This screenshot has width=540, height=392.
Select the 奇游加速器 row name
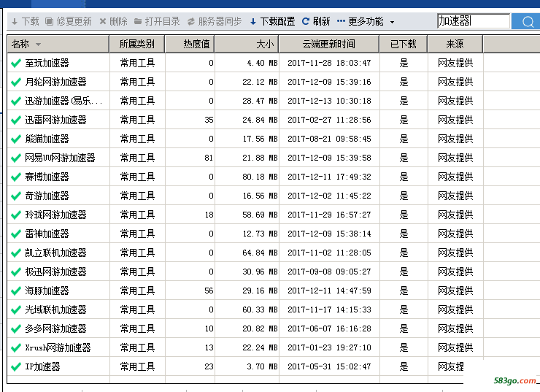pyautogui.click(x=47, y=196)
